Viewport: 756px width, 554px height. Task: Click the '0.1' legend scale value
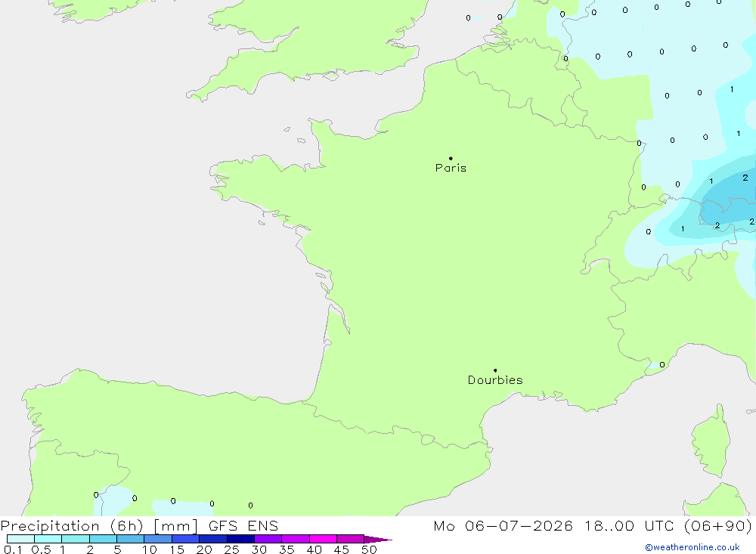[x=13, y=549]
